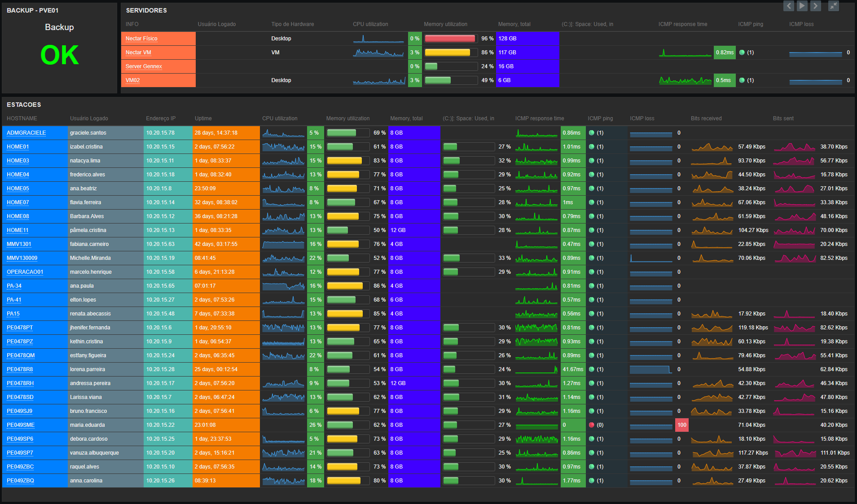The image size is (857, 504).
Task: Open the PE049SME host link
Action: [x=21, y=425]
